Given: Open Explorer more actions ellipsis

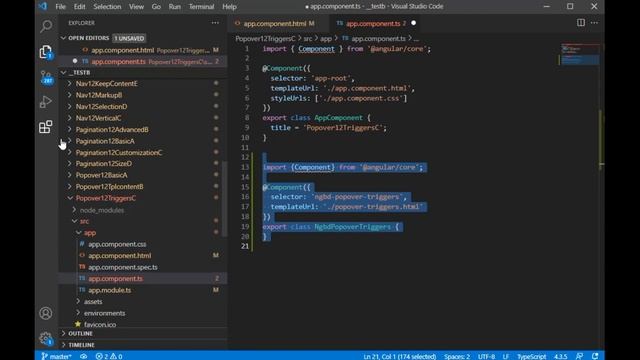Looking at the screenshot, I should pos(215,23).
